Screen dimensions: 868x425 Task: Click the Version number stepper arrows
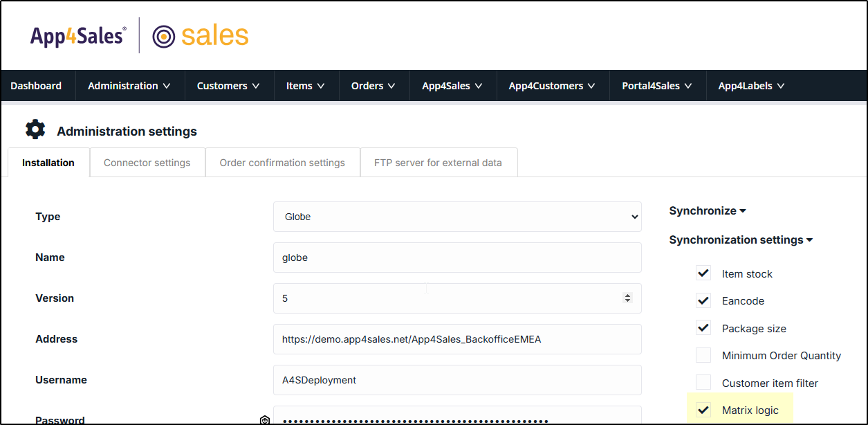click(x=627, y=298)
